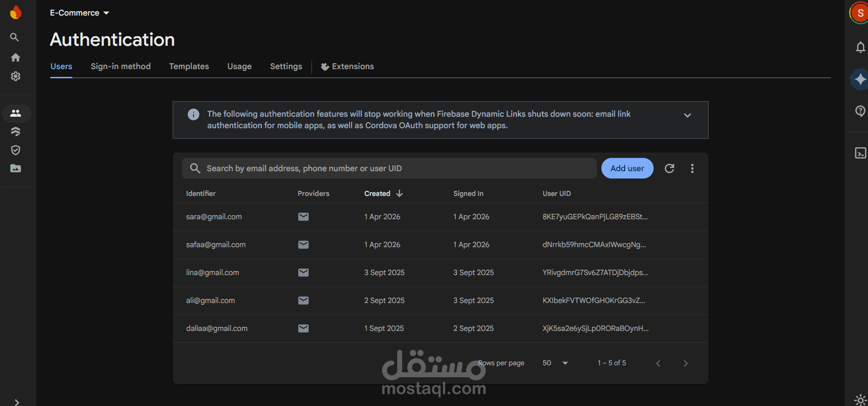Screen dimensions: 868x406
Task: Click UID dNrrkb59hmcCMAxlWwcgNg...
Action: coord(594,244)
